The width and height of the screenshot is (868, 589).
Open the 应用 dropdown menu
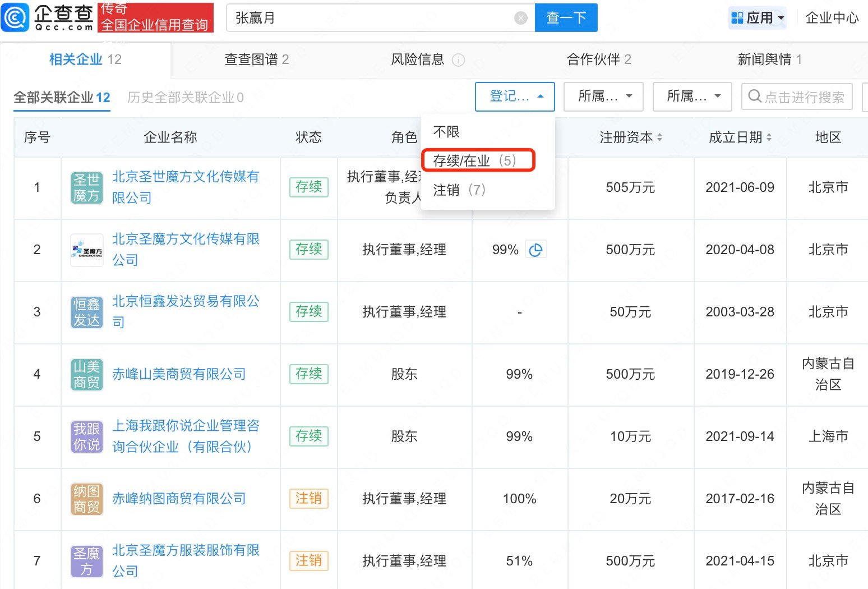[758, 17]
